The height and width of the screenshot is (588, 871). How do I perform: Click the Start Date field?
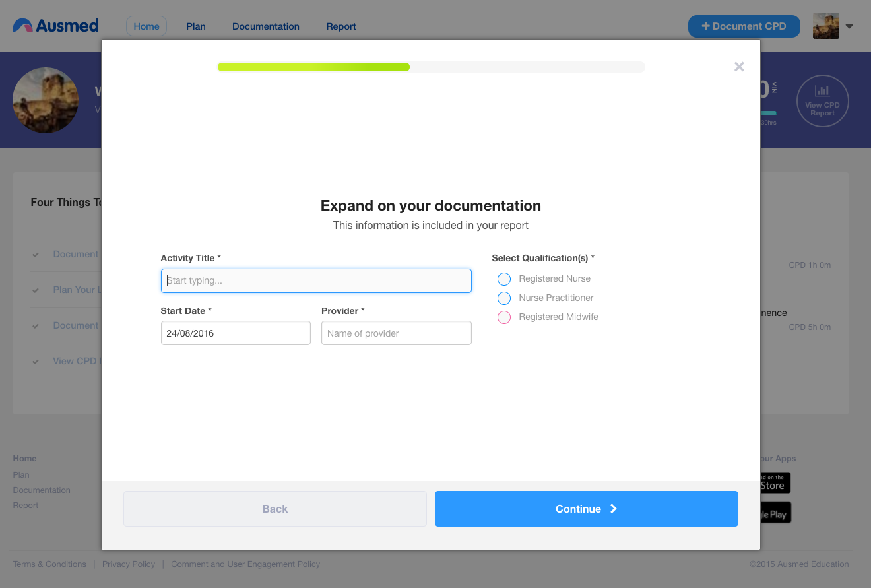point(236,333)
